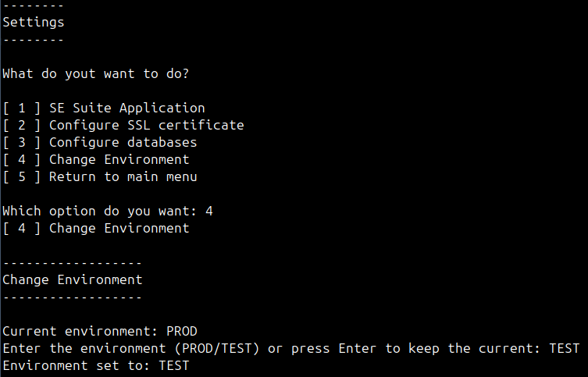Click the 'Which option do you want' prompt line
Screen dimensions: 588x377
click(108, 212)
